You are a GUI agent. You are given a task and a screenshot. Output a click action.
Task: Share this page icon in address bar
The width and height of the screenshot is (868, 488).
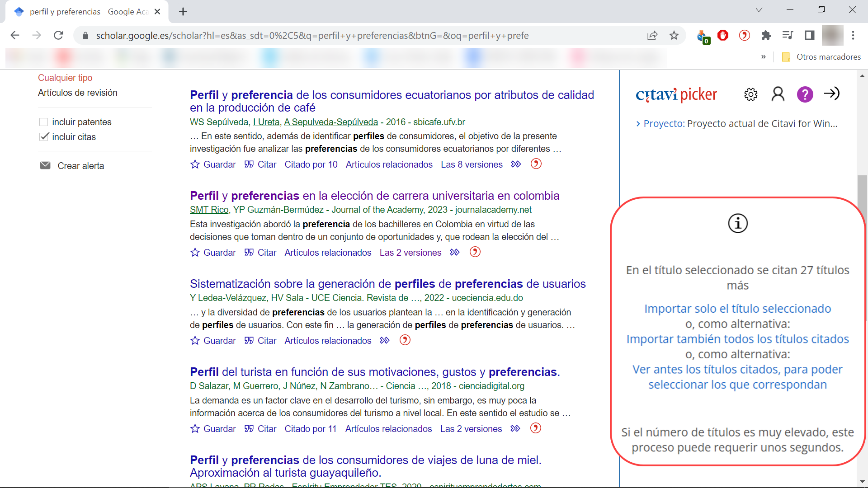point(652,36)
